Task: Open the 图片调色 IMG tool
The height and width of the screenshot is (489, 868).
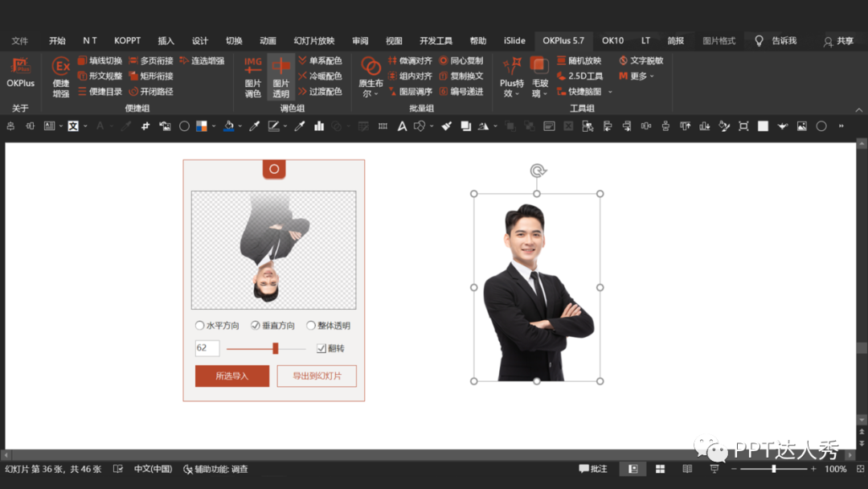Action: point(253,77)
